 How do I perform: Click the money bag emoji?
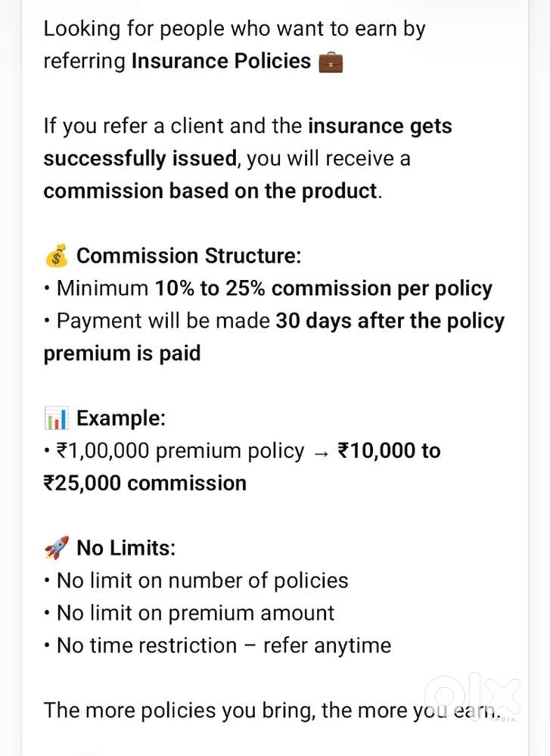[57, 256]
